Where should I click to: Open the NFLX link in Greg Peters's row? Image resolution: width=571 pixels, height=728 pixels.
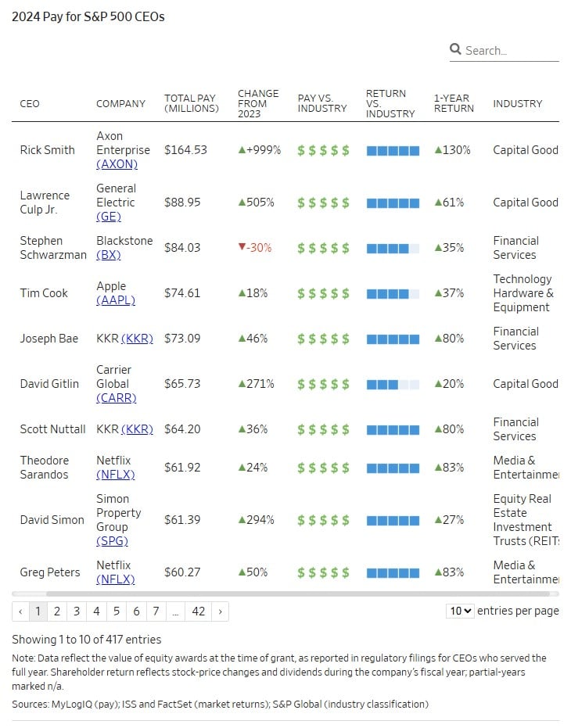pos(115,579)
